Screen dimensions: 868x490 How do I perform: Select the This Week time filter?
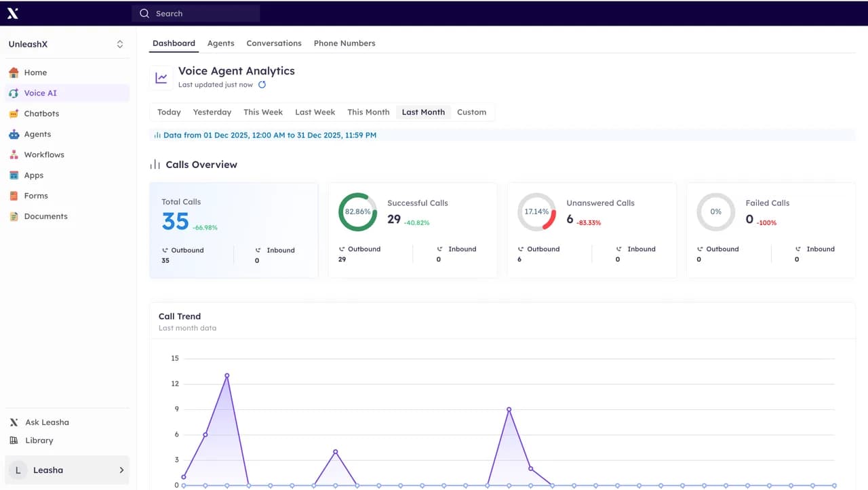[x=263, y=113]
